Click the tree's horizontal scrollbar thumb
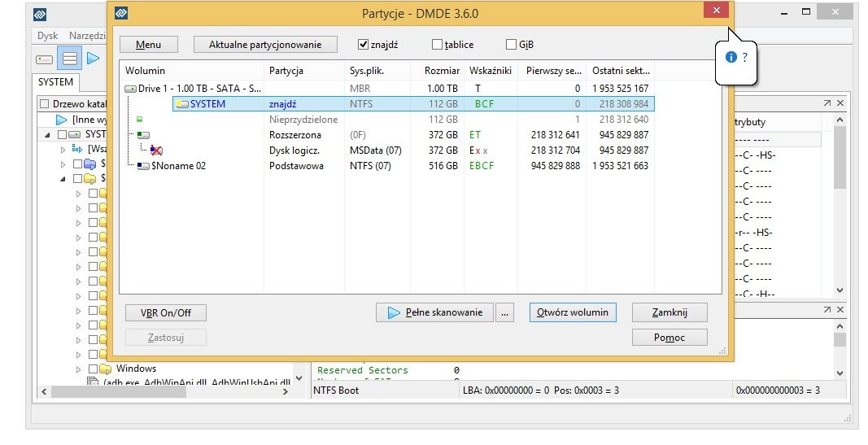Image resolution: width=868 pixels, height=445 pixels. point(119,391)
